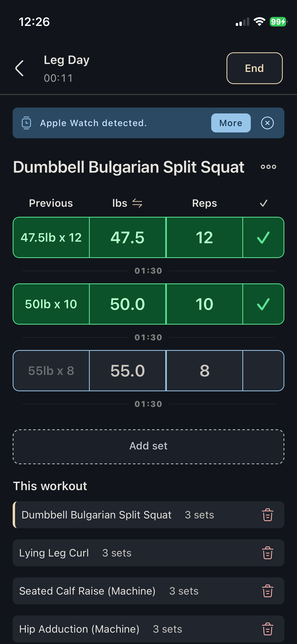Edit the 8 reps field
This screenshot has height=644, width=297.
(204, 371)
